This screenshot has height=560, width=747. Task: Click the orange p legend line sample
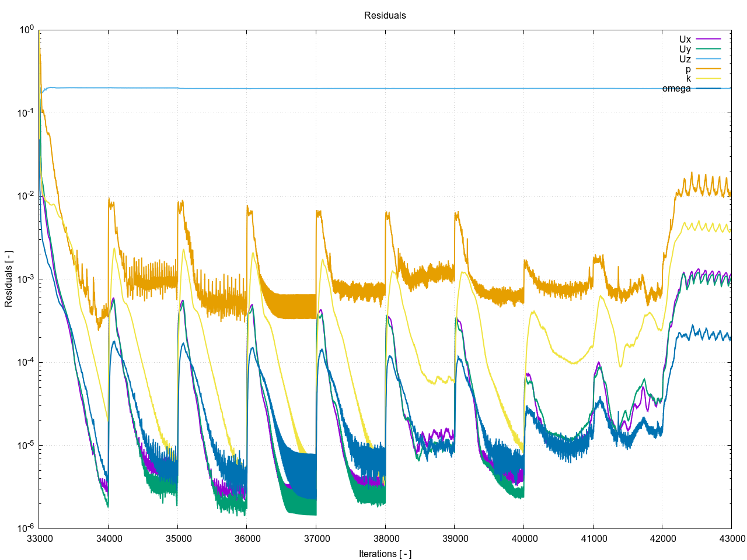(708, 69)
